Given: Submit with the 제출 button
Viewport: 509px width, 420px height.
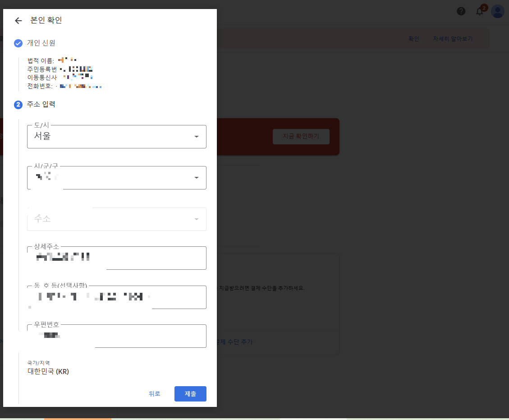Looking at the screenshot, I should (190, 394).
